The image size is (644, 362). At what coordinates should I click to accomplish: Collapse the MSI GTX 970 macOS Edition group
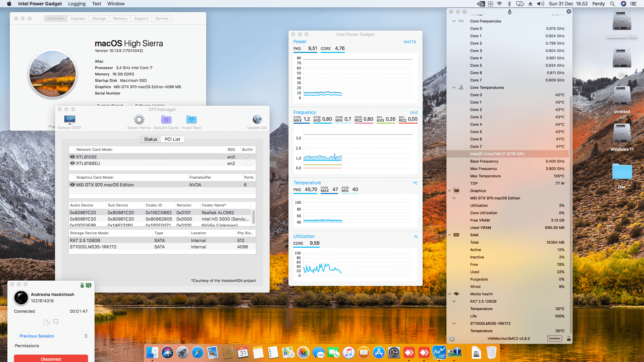(x=454, y=198)
